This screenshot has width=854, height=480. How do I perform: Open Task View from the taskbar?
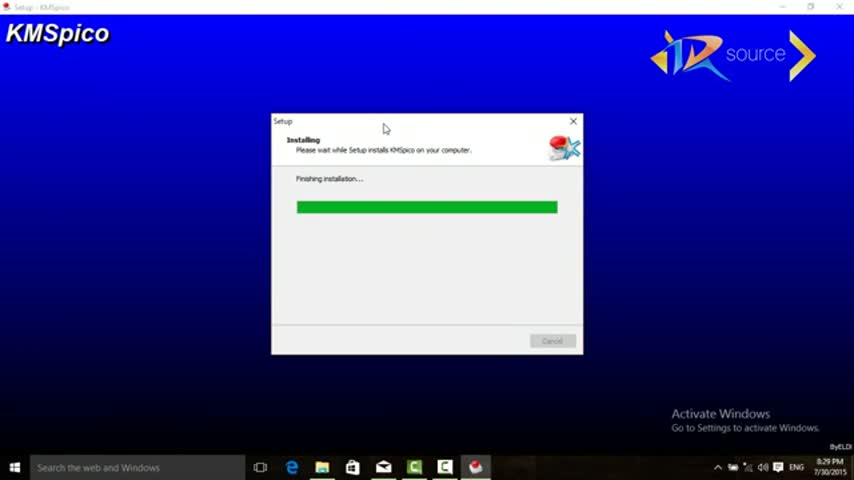(260, 467)
